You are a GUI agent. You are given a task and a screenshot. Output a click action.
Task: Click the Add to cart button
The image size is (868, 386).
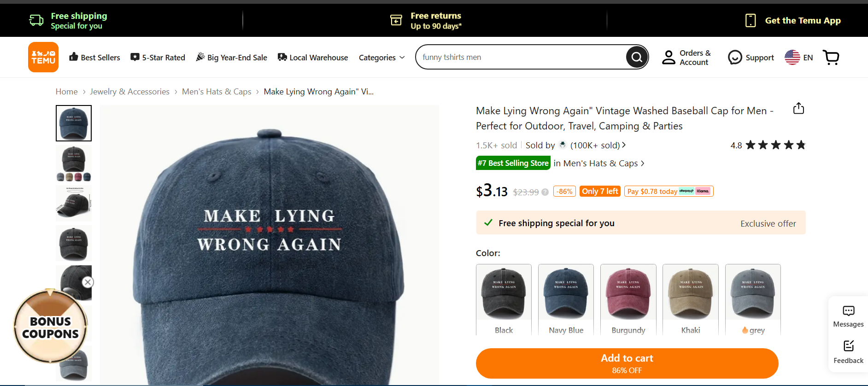pyautogui.click(x=627, y=363)
